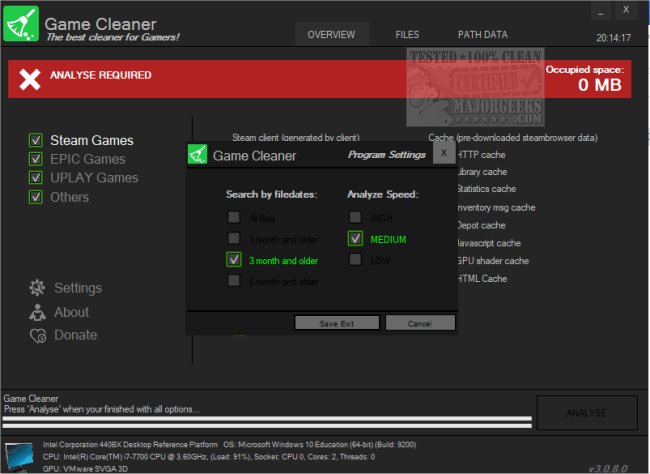Switch to the FILES tab
Image resolution: width=650 pixels, height=474 pixels.
coord(407,34)
